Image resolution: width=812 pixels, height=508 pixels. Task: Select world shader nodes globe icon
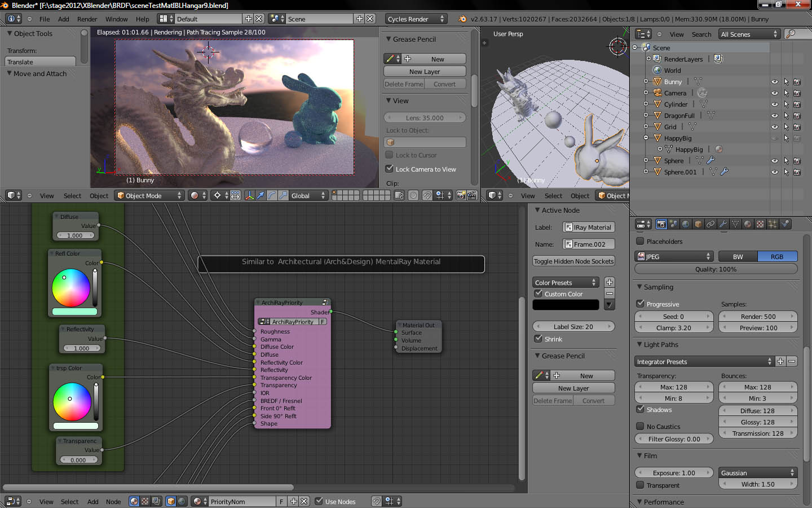(182, 501)
